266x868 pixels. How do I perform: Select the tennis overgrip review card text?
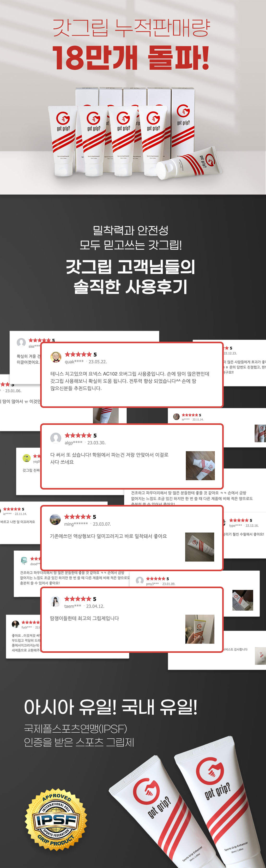pyautogui.click(x=130, y=381)
